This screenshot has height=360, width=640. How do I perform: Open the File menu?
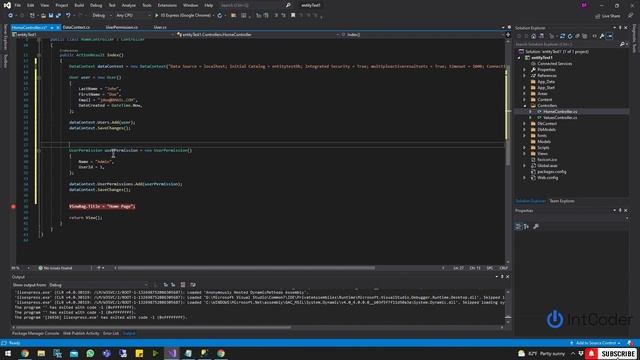tap(18, 5)
